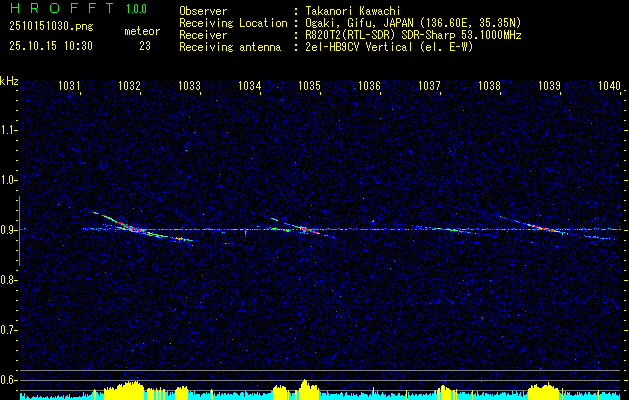Select the file name 2510151030.png

click(51, 26)
